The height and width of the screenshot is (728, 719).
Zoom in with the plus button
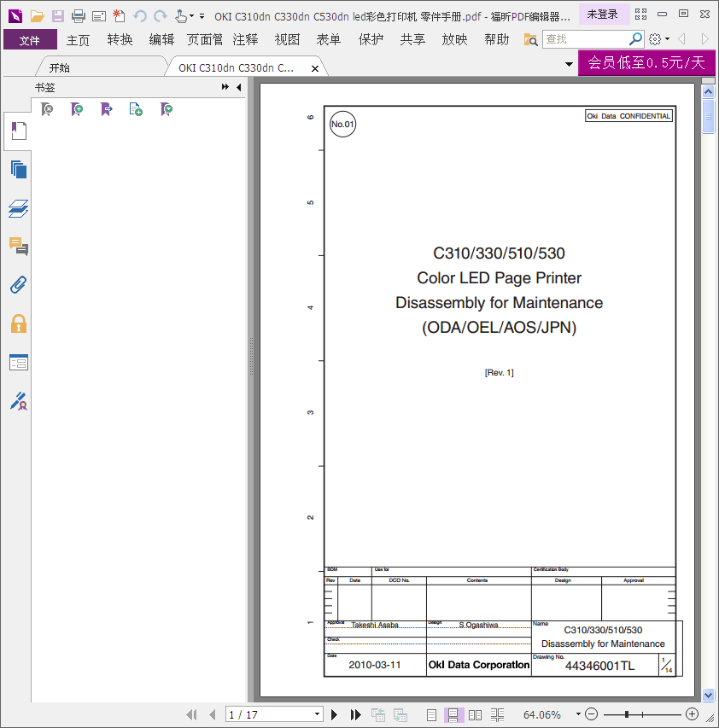692,714
